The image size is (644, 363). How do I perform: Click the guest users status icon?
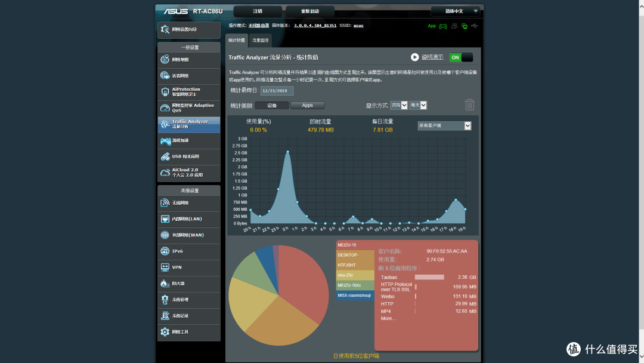click(x=454, y=26)
